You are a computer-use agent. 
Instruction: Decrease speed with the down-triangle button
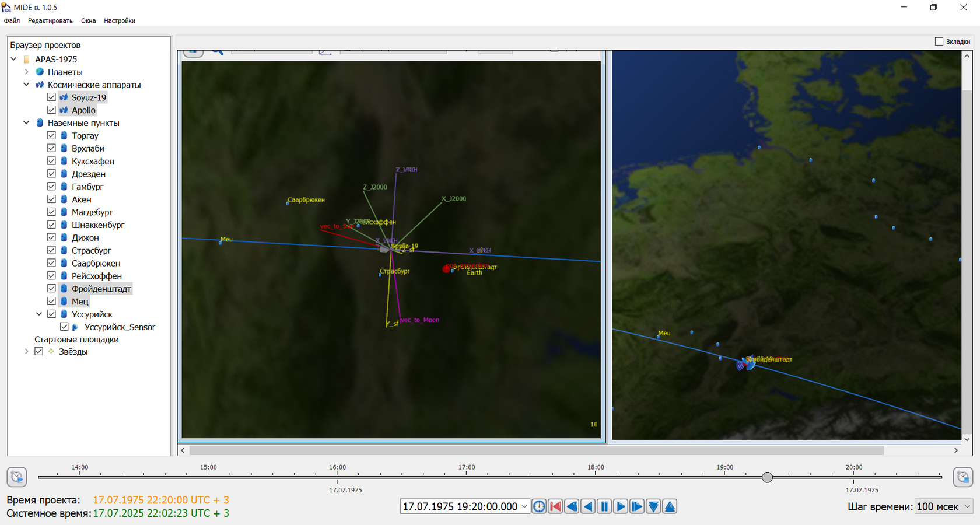click(653, 506)
